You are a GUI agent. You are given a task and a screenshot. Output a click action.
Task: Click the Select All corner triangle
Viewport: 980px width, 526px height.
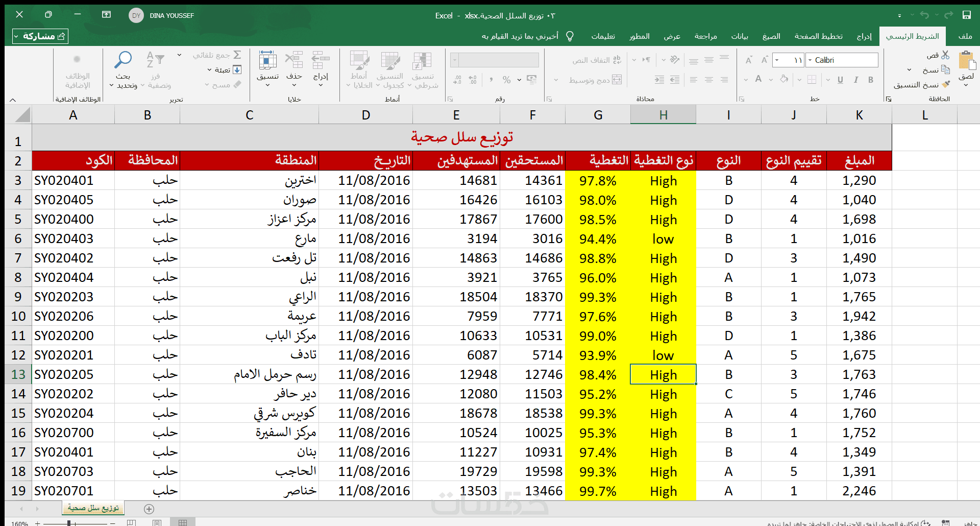point(22,115)
